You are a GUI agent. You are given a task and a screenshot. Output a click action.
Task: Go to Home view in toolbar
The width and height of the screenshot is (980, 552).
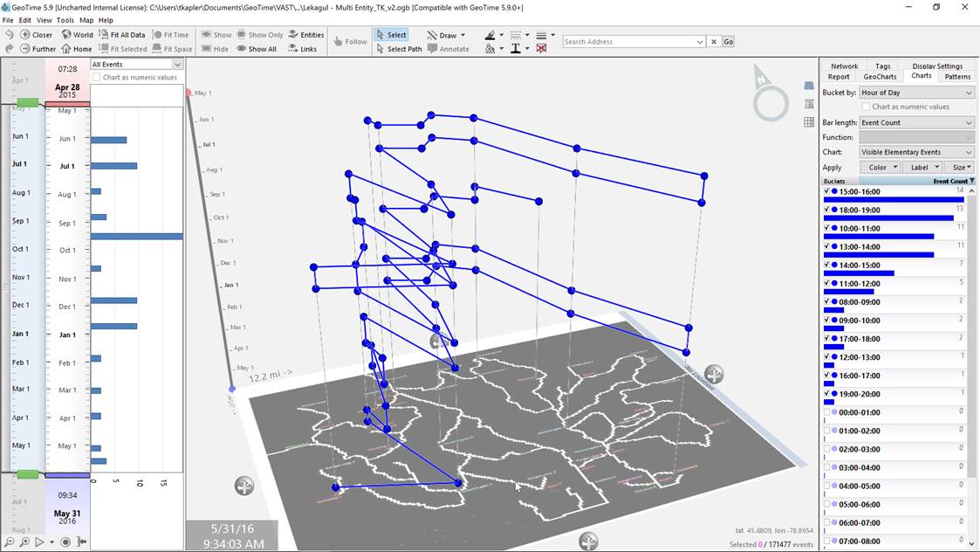click(66, 49)
